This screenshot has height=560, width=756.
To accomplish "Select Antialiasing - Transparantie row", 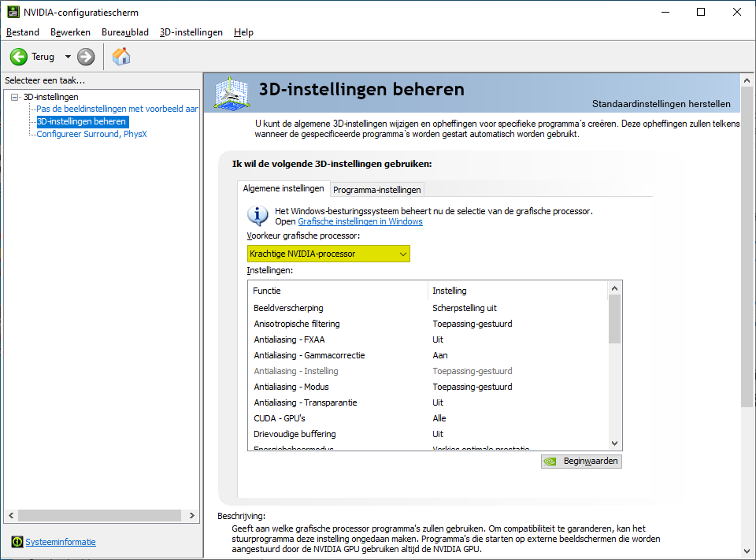I will click(x=428, y=402).
